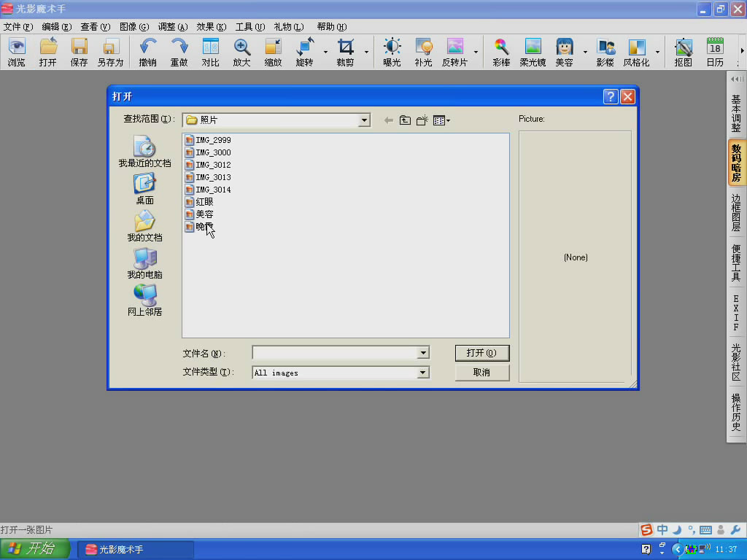Open the 曝光 (Exposure) tool
The width and height of the screenshot is (747, 560).
click(x=392, y=52)
